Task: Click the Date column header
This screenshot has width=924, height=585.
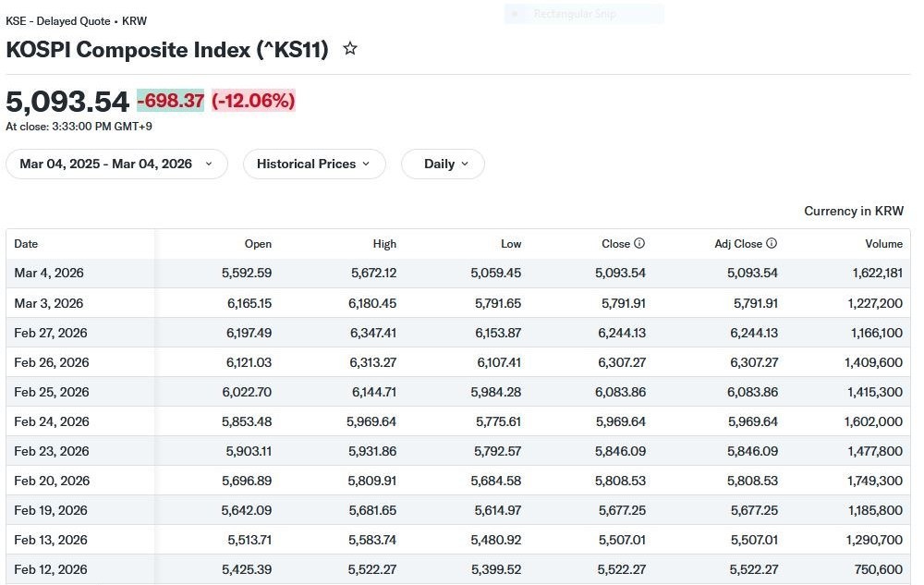Action: coord(27,244)
